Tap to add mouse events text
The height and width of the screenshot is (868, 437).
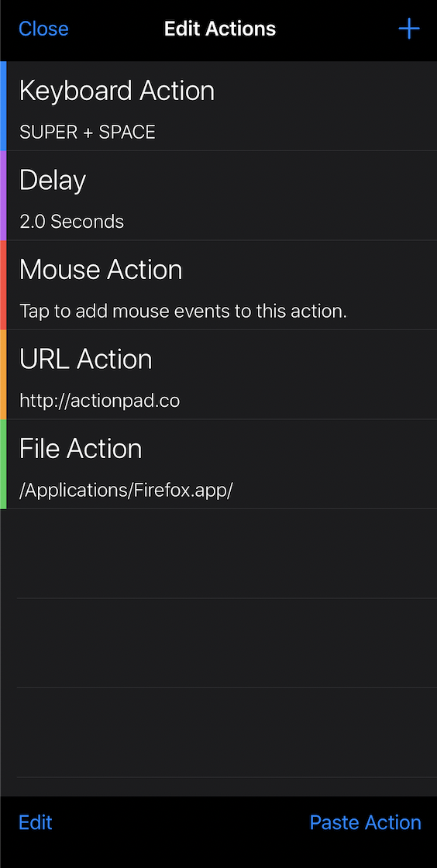pyautogui.click(x=183, y=311)
